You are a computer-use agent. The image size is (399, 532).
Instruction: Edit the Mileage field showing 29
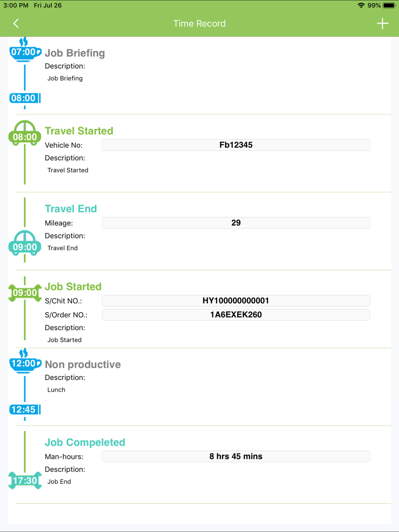[x=236, y=223]
